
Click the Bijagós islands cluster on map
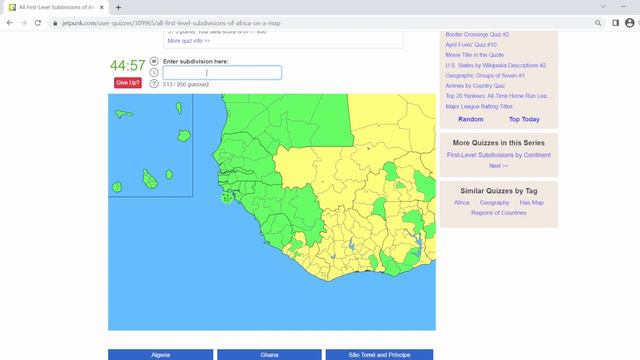227,198
